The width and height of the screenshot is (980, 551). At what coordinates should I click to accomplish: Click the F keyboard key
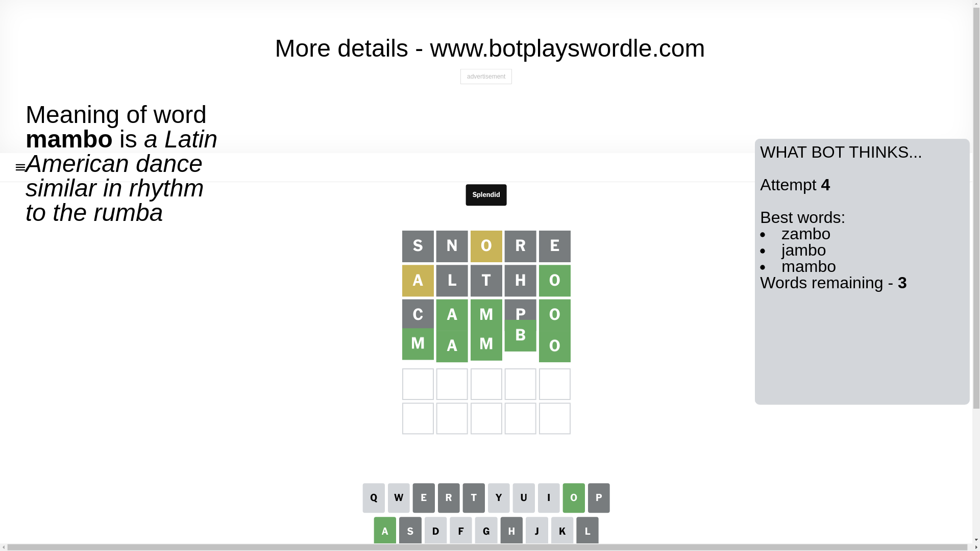[461, 531]
